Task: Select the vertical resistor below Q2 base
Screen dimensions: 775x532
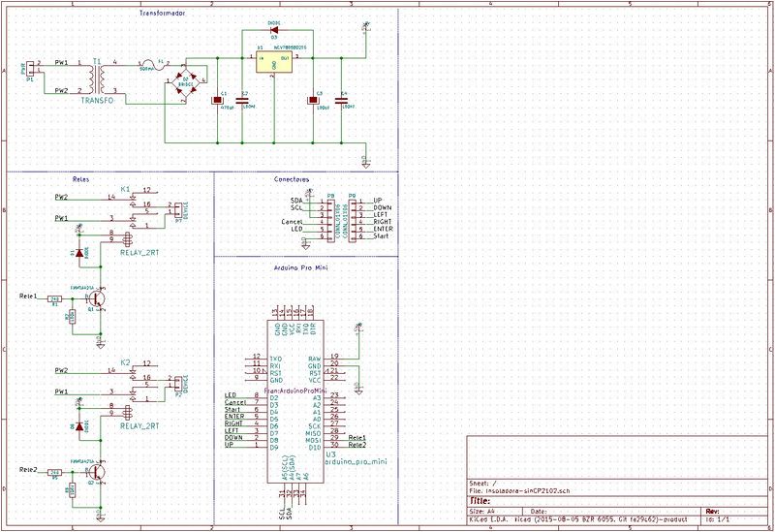Action: (x=72, y=490)
